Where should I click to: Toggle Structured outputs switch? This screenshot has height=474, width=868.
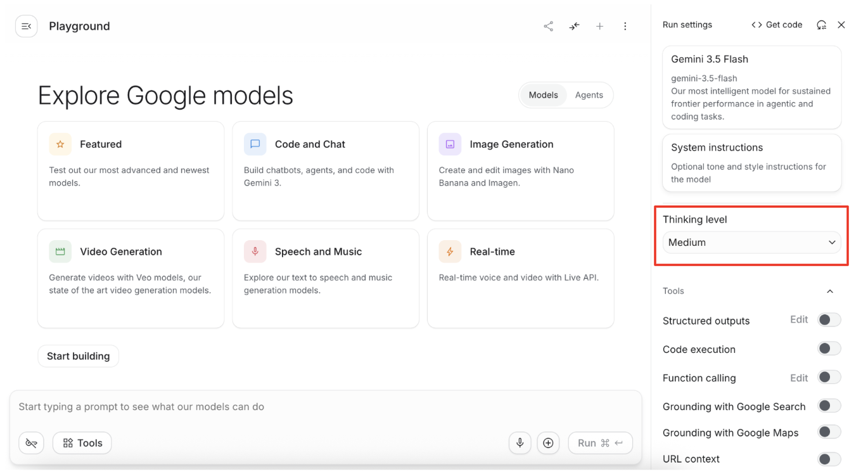(x=829, y=320)
